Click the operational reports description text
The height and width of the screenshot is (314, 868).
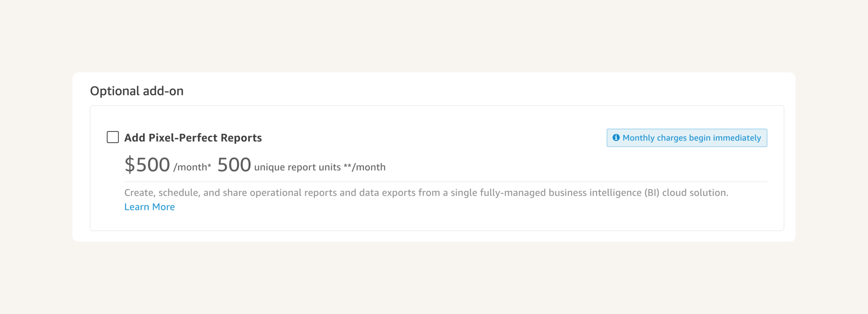pos(426,193)
